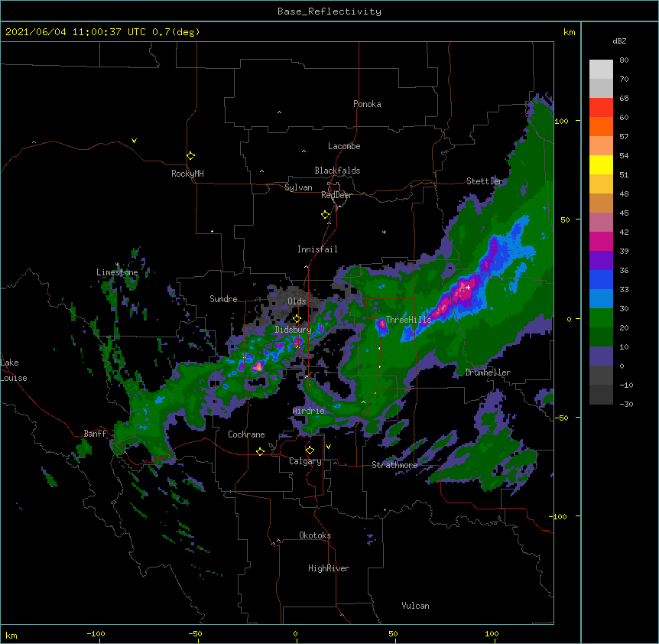Click the yellow station marker below Olds
The height and width of the screenshot is (644, 659).
point(297,318)
